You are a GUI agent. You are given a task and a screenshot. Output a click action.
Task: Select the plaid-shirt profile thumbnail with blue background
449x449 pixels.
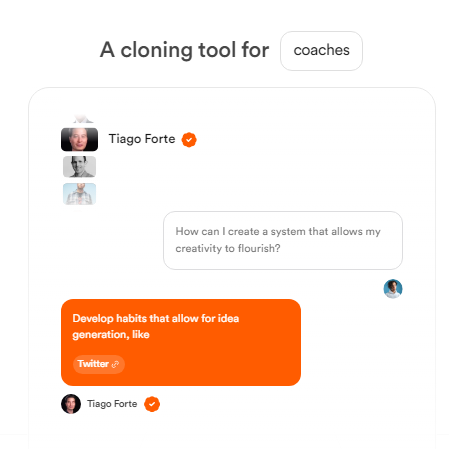[x=79, y=194]
